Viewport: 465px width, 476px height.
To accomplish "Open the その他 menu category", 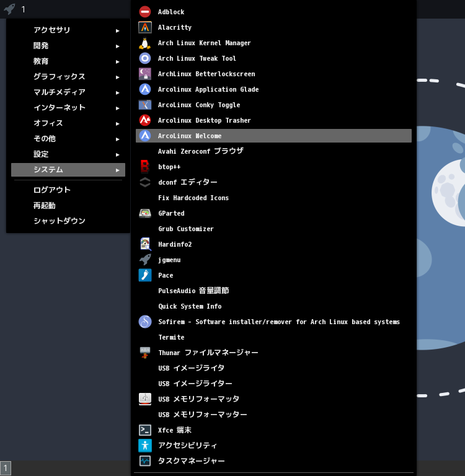I will point(68,138).
